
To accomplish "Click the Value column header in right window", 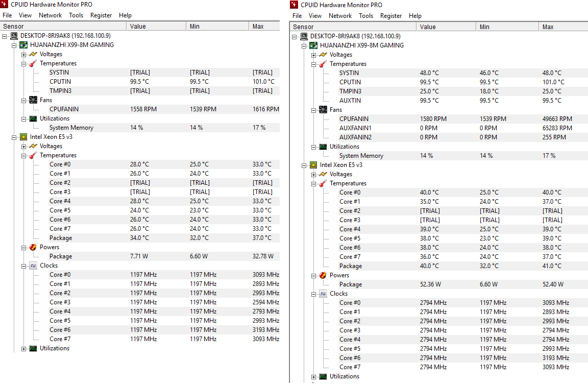I will pos(446,27).
